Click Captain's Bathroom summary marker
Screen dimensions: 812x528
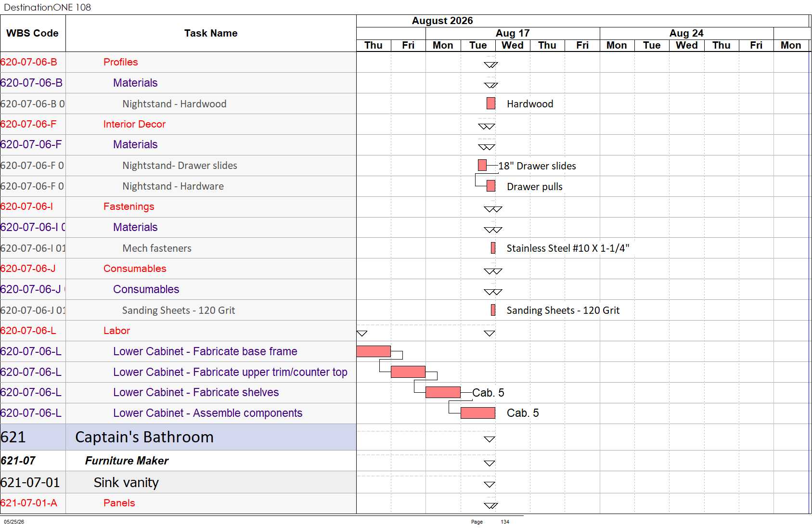[x=490, y=439]
